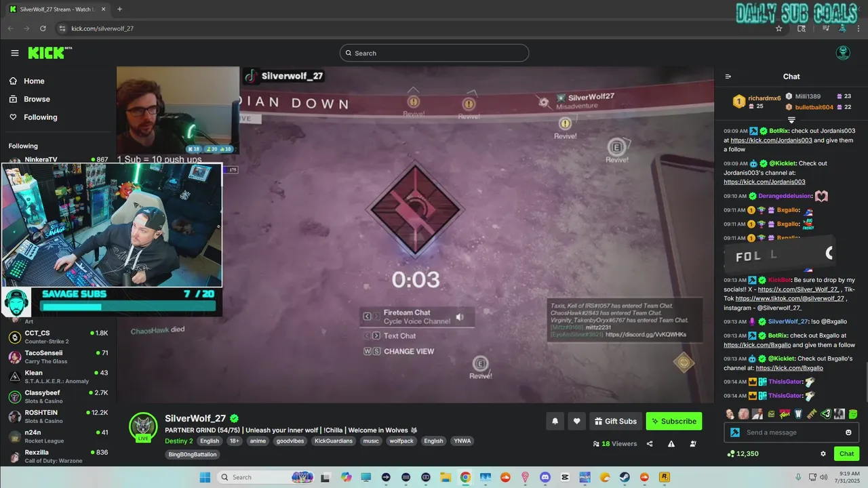This screenshot has width=868, height=488.
Task: Click the chat panel scrollbar
Action: [865, 382]
